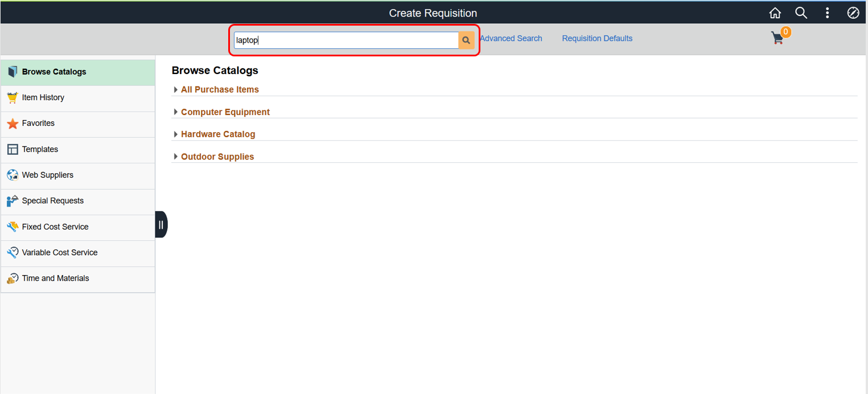Select Browse Catalogs in the sidebar
868x394 pixels.
pyautogui.click(x=78, y=72)
